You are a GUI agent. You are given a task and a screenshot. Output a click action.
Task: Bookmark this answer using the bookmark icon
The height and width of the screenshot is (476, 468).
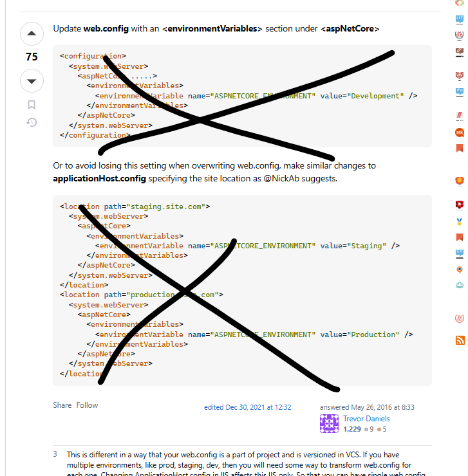[x=32, y=105]
